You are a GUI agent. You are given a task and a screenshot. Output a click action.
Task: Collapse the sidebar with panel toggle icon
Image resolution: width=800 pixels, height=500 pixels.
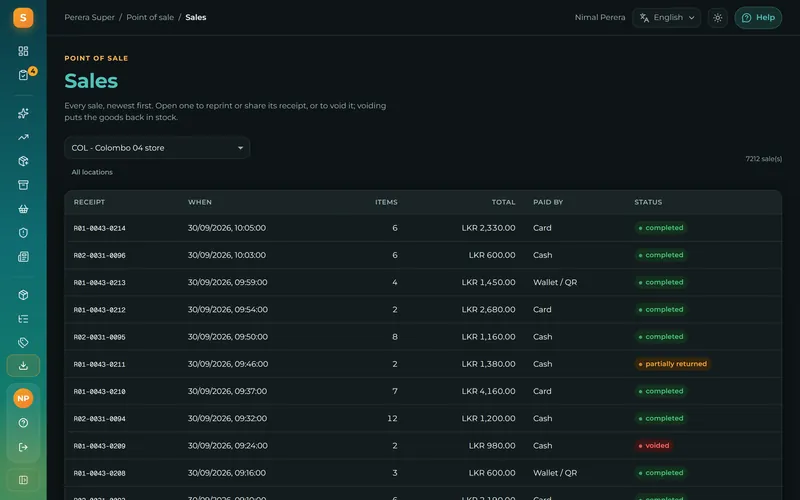pyautogui.click(x=23, y=480)
